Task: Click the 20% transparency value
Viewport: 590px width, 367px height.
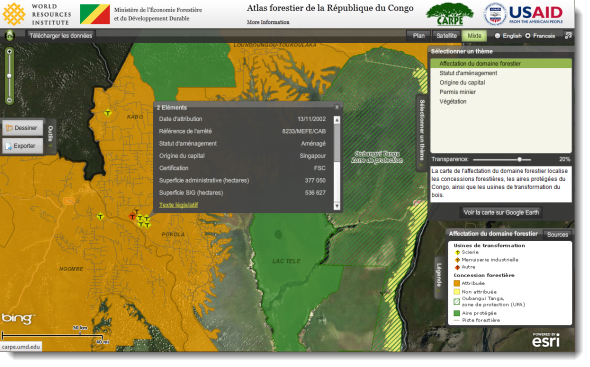Action: tap(564, 160)
